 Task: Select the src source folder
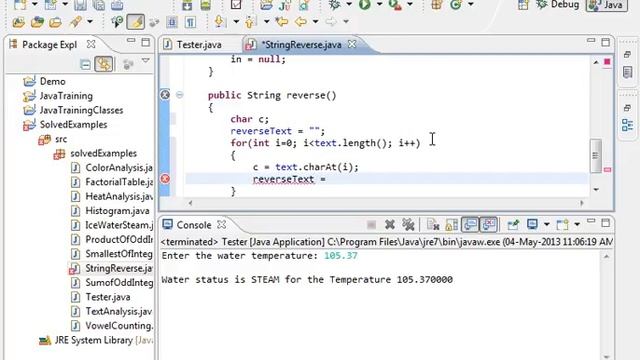60,139
